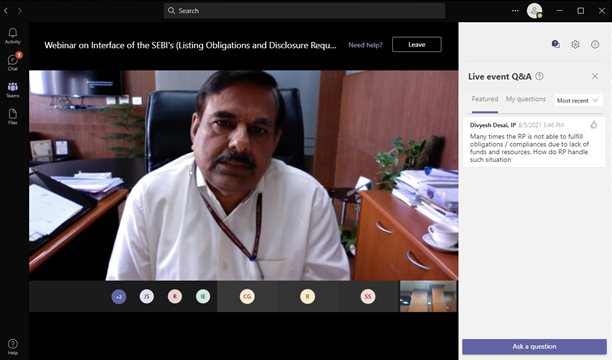Like Divyesh Desai's question
The width and height of the screenshot is (612, 360).
click(x=594, y=125)
